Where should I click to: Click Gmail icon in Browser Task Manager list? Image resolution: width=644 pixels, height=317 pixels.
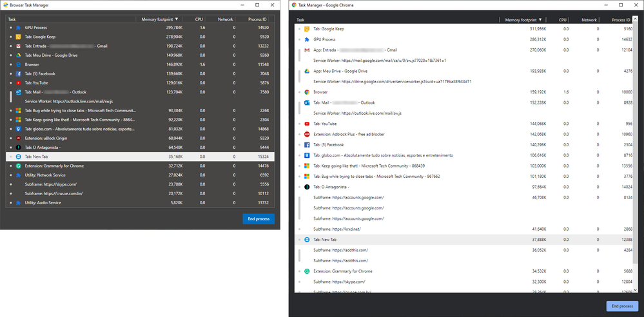18,46
